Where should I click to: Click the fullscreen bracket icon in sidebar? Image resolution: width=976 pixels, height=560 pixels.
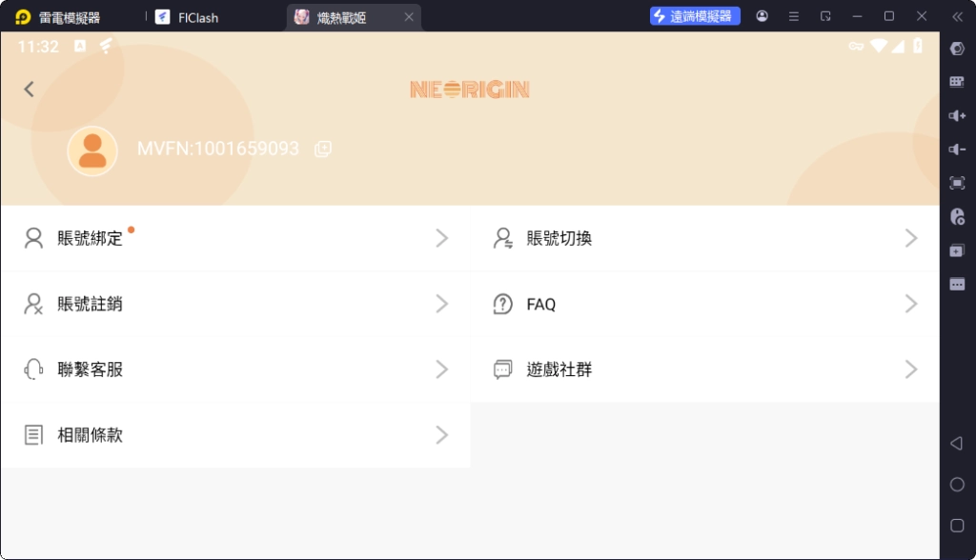pyautogui.click(x=956, y=182)
